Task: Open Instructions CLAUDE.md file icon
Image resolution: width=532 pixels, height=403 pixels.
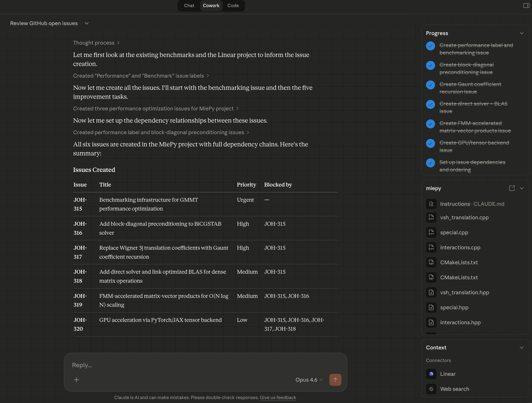Action: tap(431, 204)
